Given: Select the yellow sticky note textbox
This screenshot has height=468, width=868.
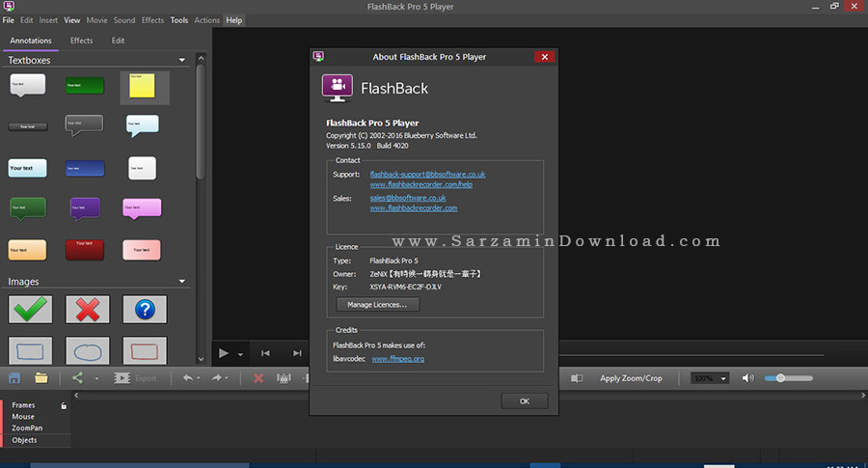Looking at the screenshot, I should click(x=143, y=86).
